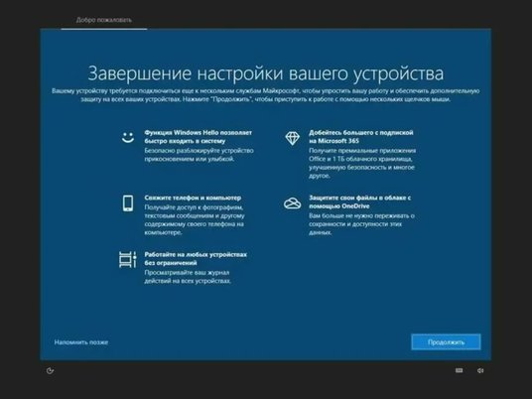Select the Добро пожаловать tab
The height and width of the screenshot is (399, 532).
click(104, 20)
